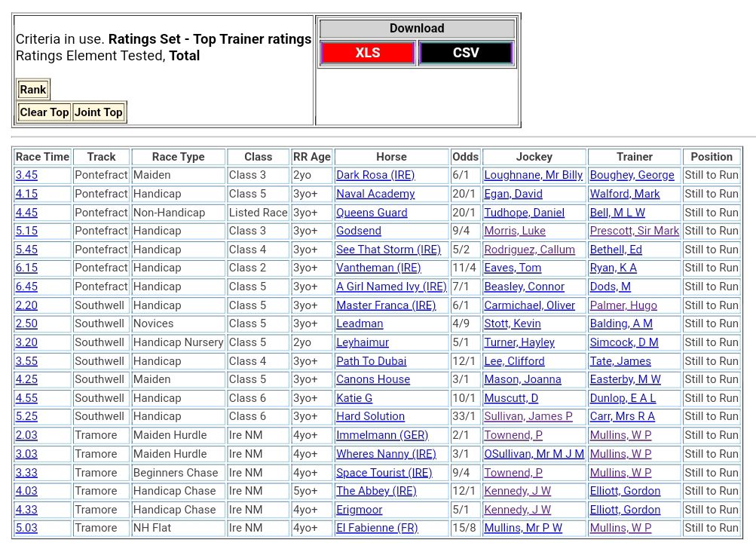View horse Vantheman (IRE) details
Viewport: 756px width, 558px height.
point(378,268)
